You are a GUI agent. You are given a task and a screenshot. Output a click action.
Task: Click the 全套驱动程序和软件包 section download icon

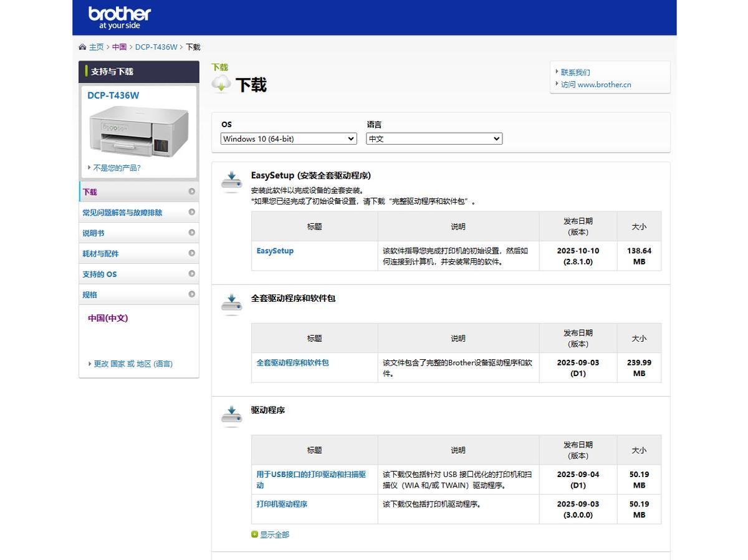pyautogui.click(x=231, y=304)
